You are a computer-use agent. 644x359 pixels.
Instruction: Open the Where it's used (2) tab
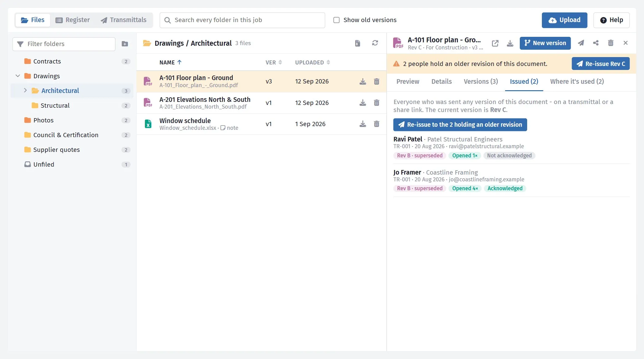coord(577,82)
